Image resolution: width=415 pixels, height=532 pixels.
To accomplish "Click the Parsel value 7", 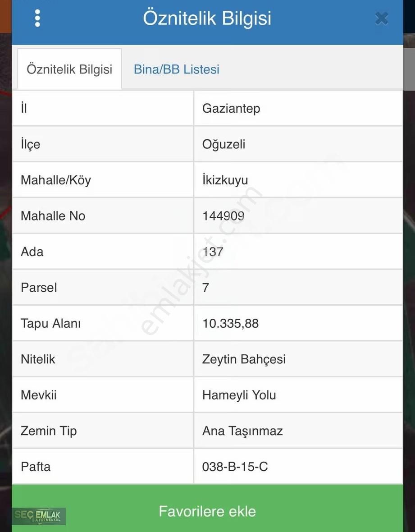I will tap(206, 287).
